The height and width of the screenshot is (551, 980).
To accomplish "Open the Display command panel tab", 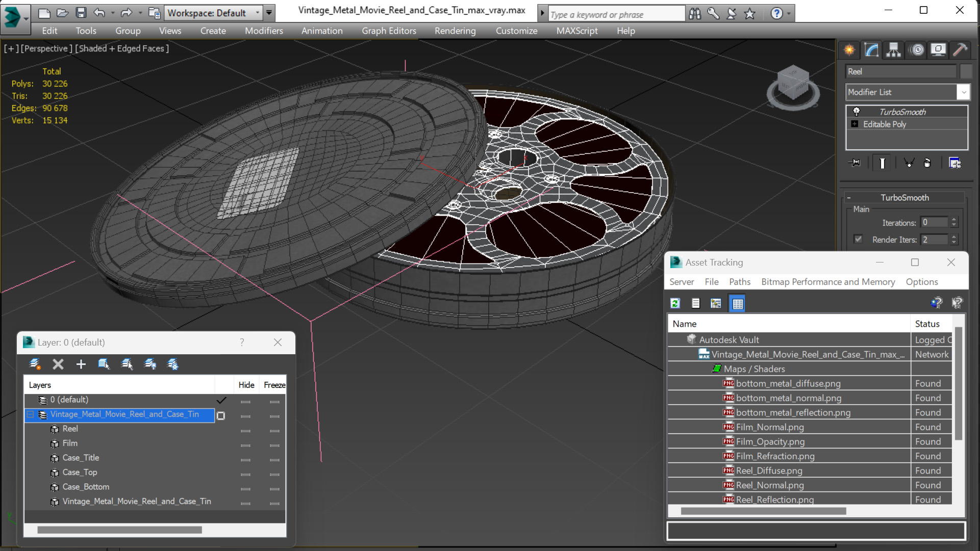I will [938, 50].
